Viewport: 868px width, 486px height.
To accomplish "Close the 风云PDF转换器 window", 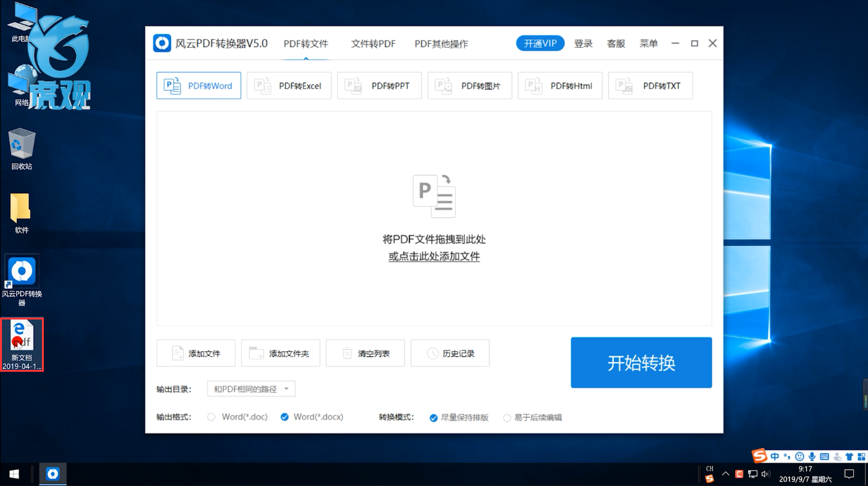I will click(x=713, y=43).
